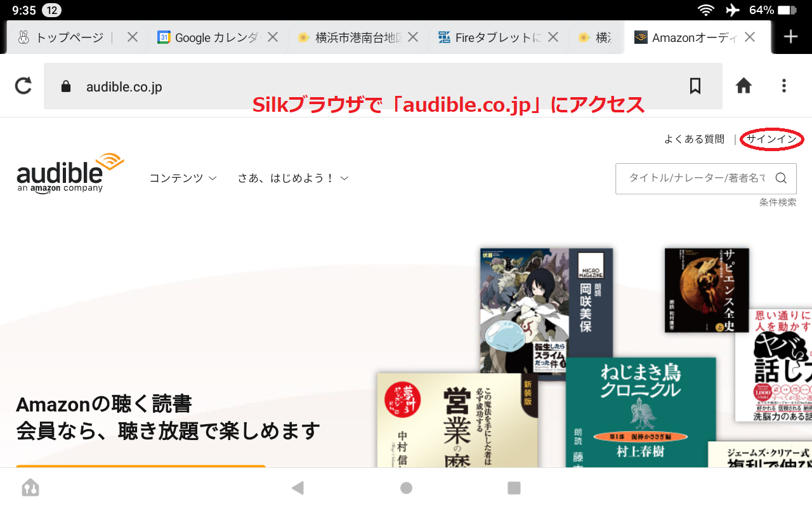This screenshot has width=812, height=508.
Task: Open the よくある質問 link
Action: pyautogui.click(x=694, y=139)
